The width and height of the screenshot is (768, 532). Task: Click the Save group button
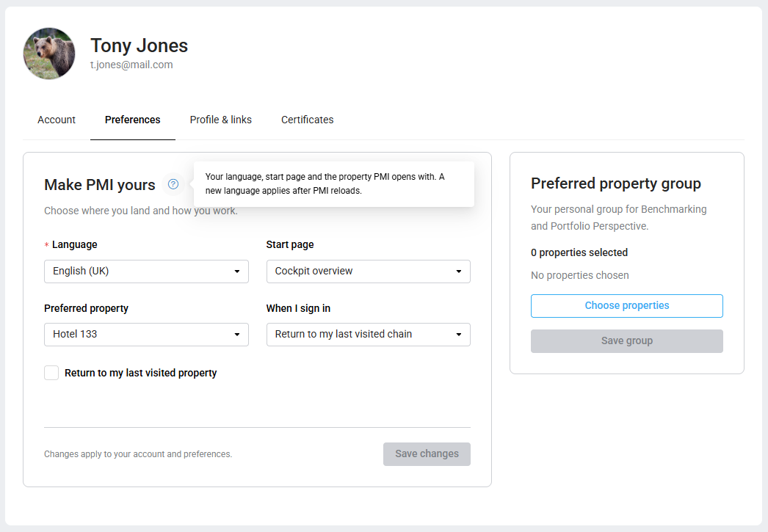[x=627, y=341]
